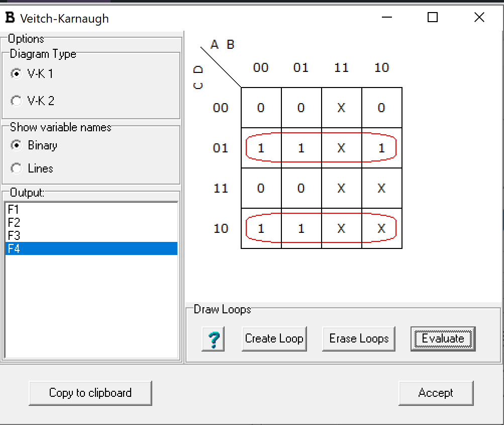Click the 1 cell at AB=00, CD=10
This screenshot has height=425, width=504.
[261, 228]
